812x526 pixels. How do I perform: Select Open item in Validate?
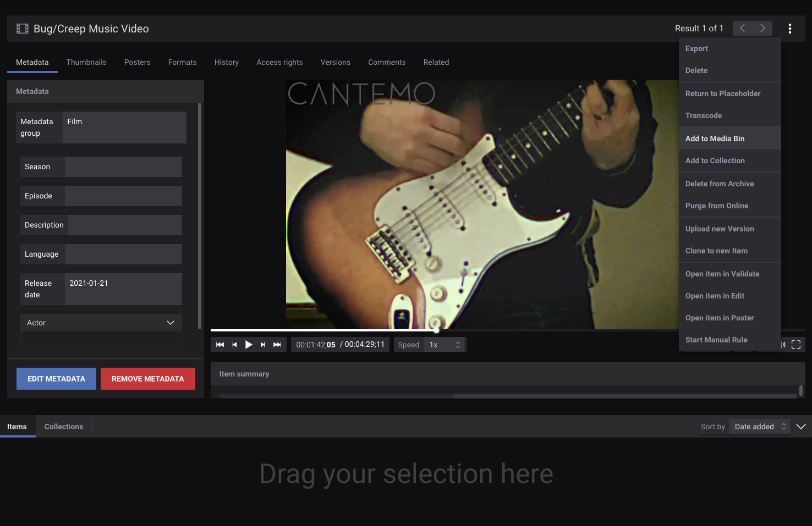pyautogui.click(x=730, y=274)
